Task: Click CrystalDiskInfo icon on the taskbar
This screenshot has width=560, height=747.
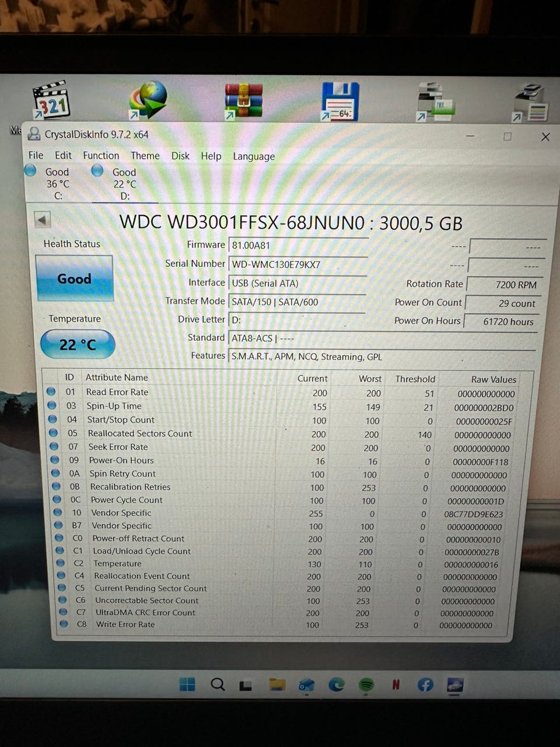Action: 455,684
